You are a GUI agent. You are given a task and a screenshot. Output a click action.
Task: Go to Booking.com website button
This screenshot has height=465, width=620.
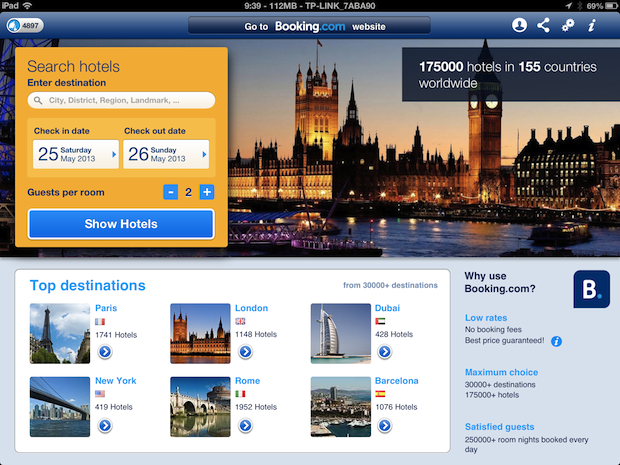(x=309, y=26)
